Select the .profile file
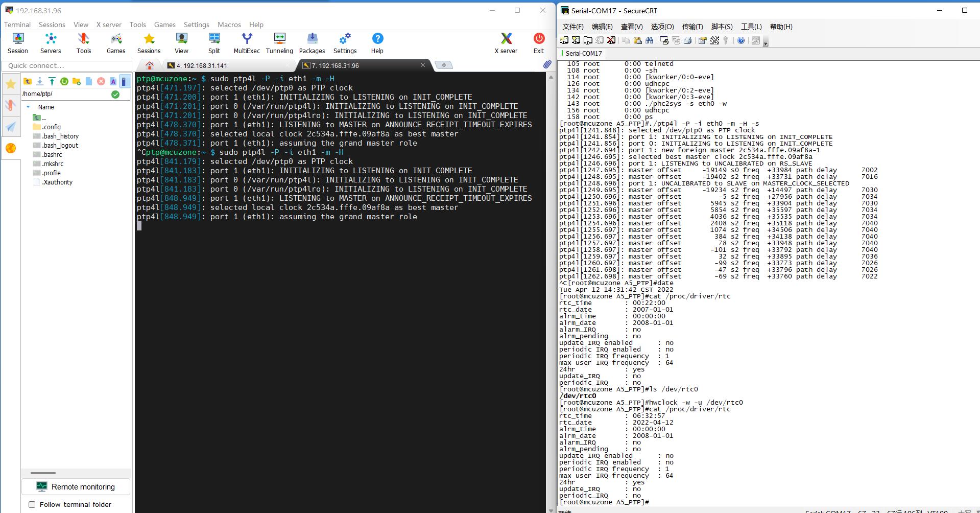This screenshot has height=513, width=980. click(x=46, y=173)
